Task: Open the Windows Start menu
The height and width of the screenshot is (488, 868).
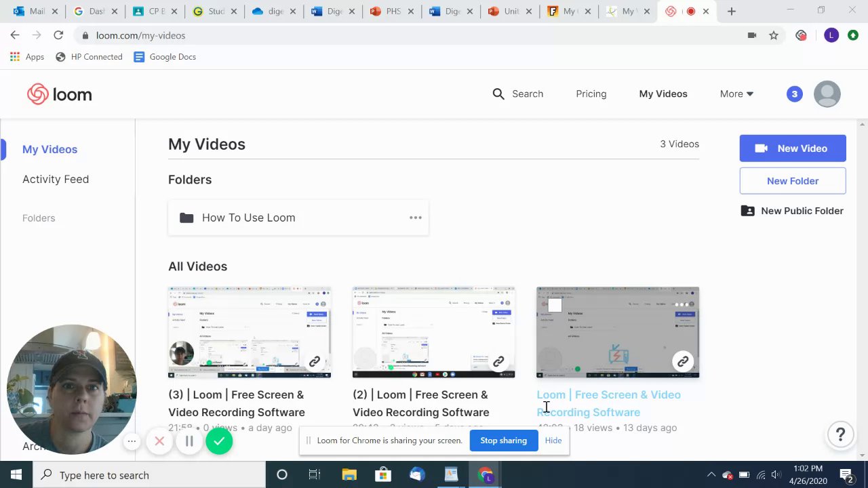Action: [x=16, y=474]
